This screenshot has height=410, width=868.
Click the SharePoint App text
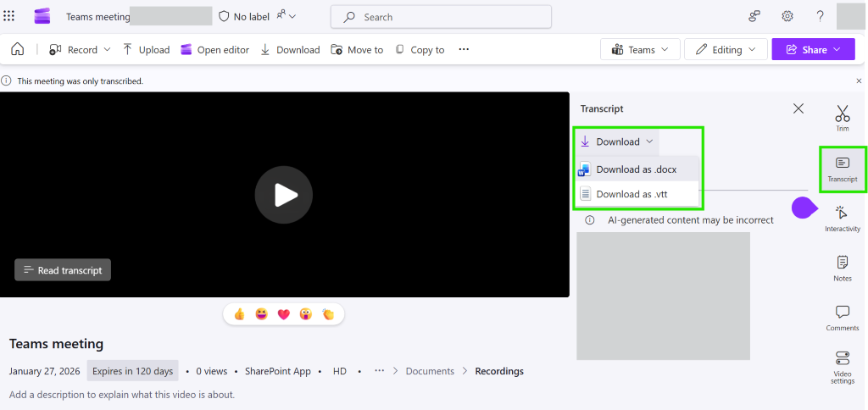pos(278,371)
